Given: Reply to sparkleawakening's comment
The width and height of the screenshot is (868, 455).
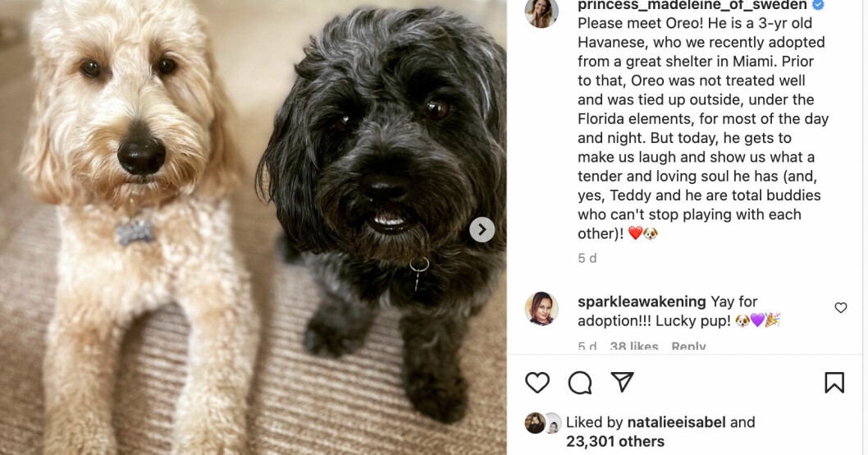Looking at the screenshot, I should (688, 347).
